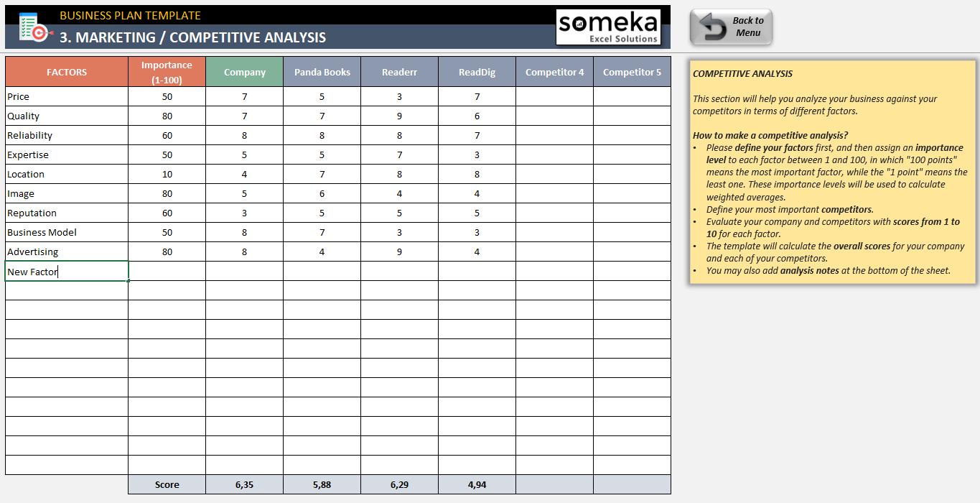The width and height of the screenshot is (980, 503).
Task: Select the Business Model factor cell
Action: pyautogui.click(x=67, y=233)
